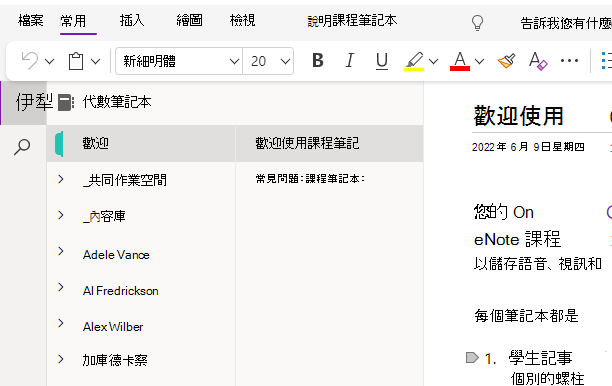The image size is (612, 386).
Task: Apply the yellow highlight pen
Action: pos(414,61)
